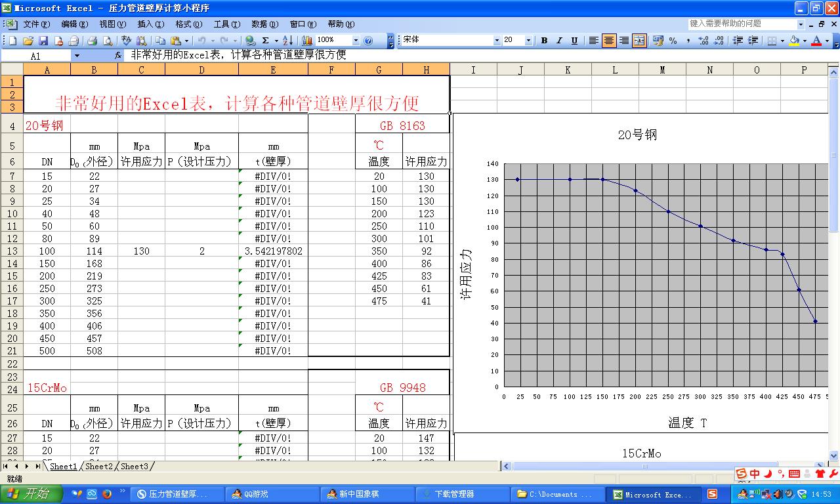This screenshot has height=504, width=840.
Task: Select row header 13
Action: (12, 251)
